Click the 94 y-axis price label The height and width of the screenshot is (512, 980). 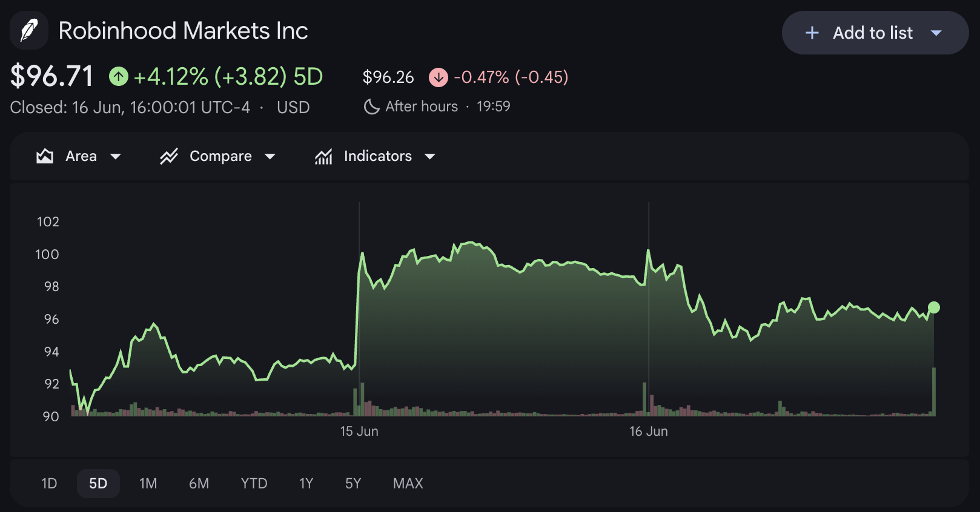(51, 352)
